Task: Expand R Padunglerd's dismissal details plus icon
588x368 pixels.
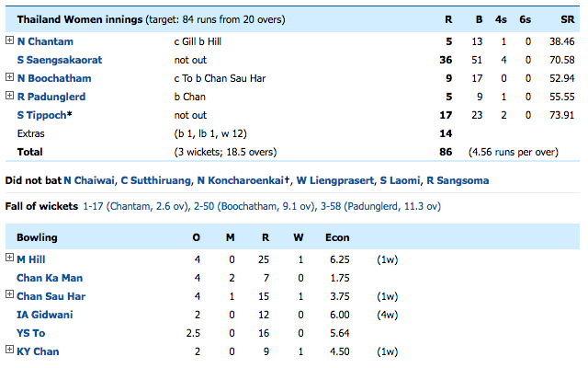Action: click(x=9, y=97)
